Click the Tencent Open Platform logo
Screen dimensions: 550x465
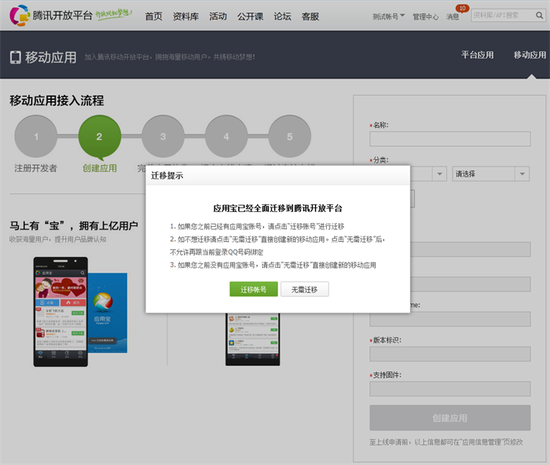(x=51, y=15)
